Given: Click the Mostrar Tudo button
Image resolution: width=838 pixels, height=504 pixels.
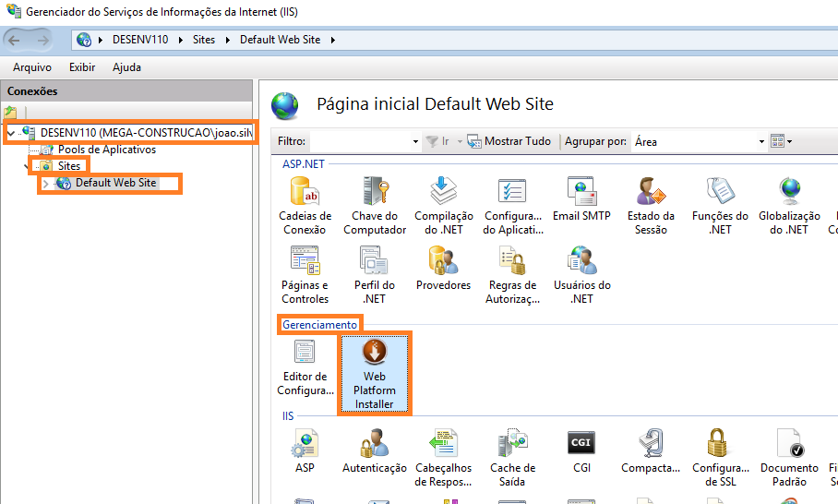Looking at the screenshot, I should [x=509, y=141].
